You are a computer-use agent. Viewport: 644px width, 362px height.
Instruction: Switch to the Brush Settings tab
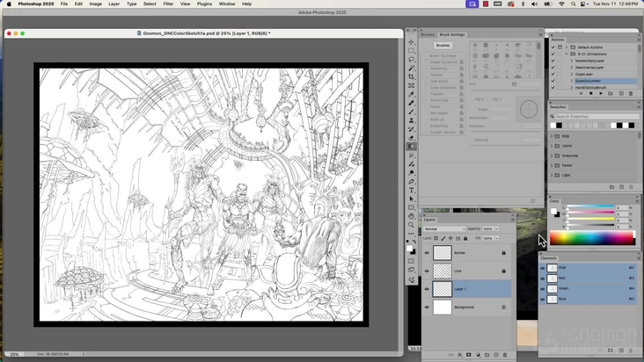(452, 34)
